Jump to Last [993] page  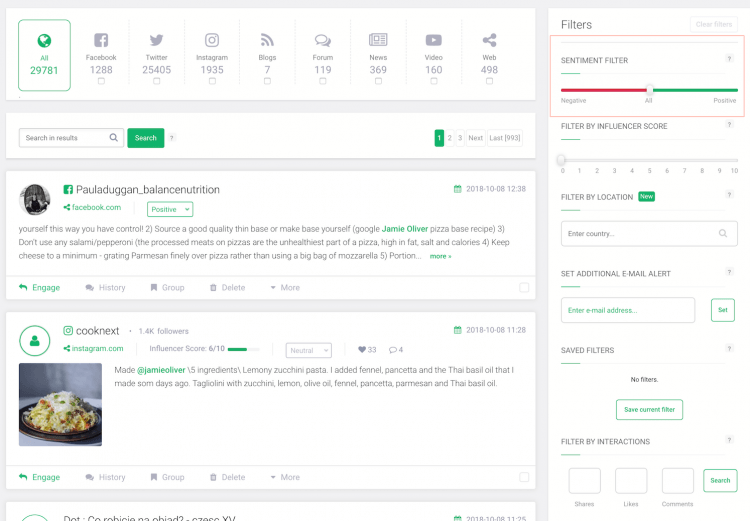click(x=504, y=138)
